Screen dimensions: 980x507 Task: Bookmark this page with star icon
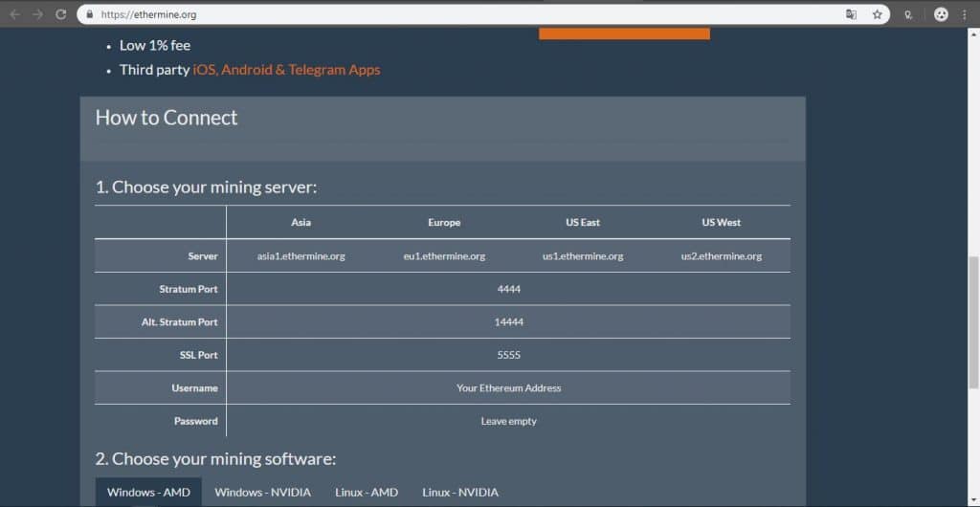[x=877, y=14]
